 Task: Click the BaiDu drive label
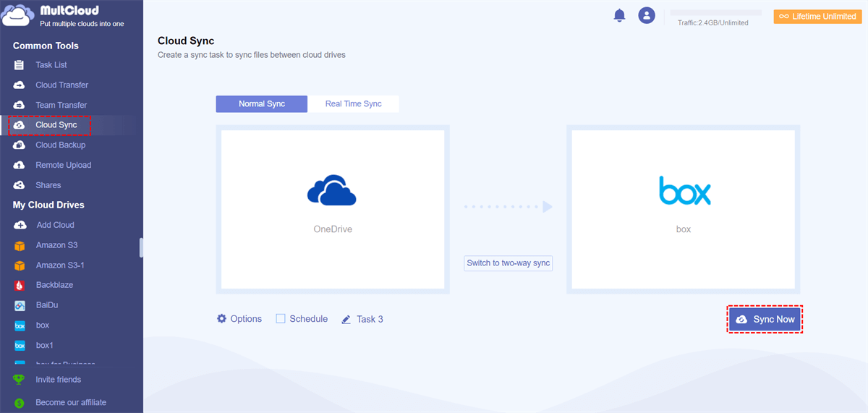click(48, 305)
